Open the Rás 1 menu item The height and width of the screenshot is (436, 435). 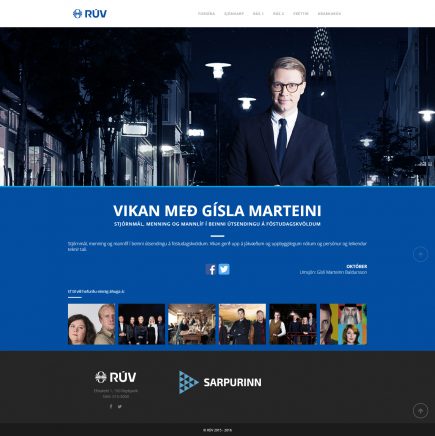[258, 14]
